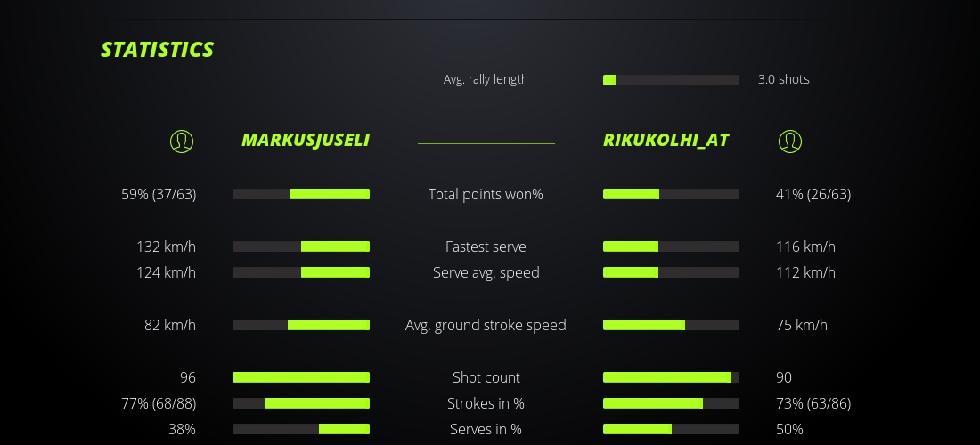Click the Avg. rally length bar
980x445 pixels.
pyautogui.click(x=671, y=80)
